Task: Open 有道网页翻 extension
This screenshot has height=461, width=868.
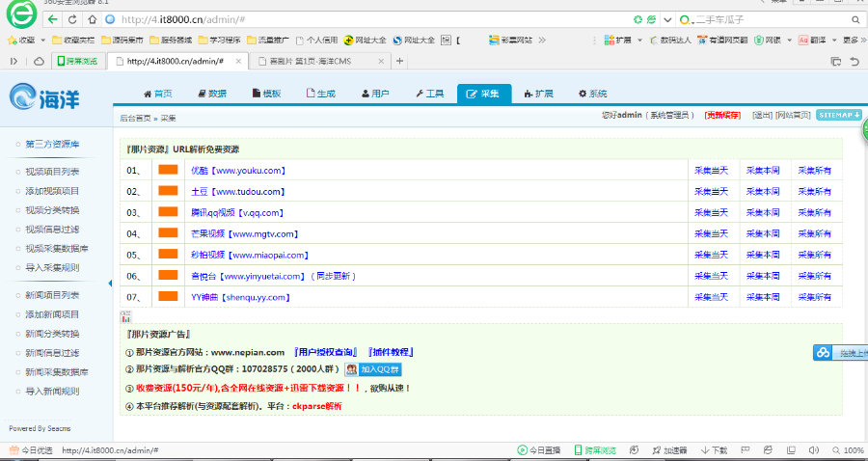Action: pyautogui.click(x=722, y=40)
